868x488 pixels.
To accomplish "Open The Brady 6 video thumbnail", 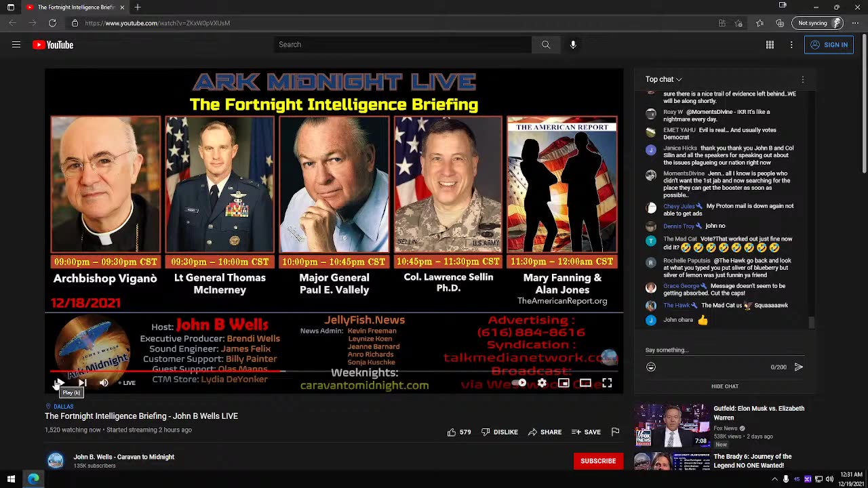I will point(672,462).
